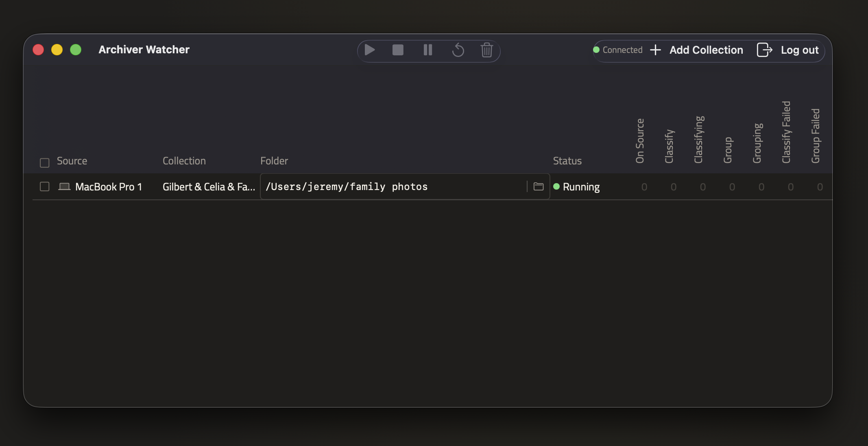Click the Group Failed column header
Viewport: 868px width, 446px height.
tap(816, 136)
